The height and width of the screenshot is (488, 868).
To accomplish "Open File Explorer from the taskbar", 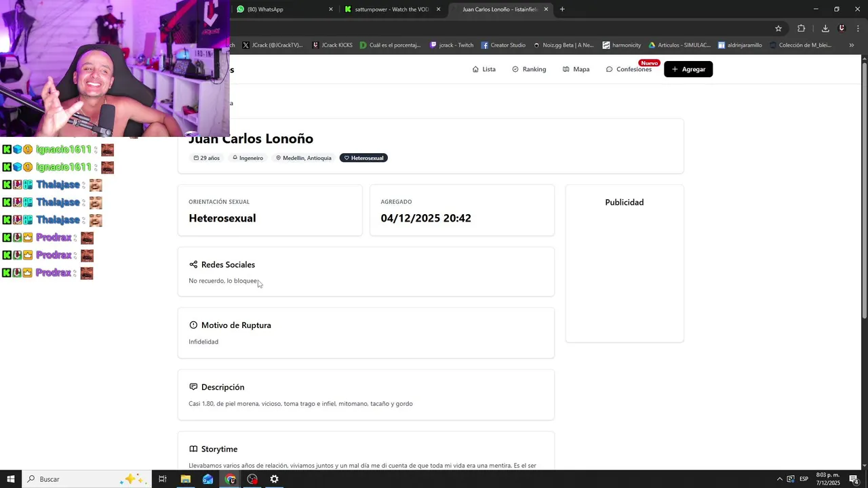I will point(185,479).
